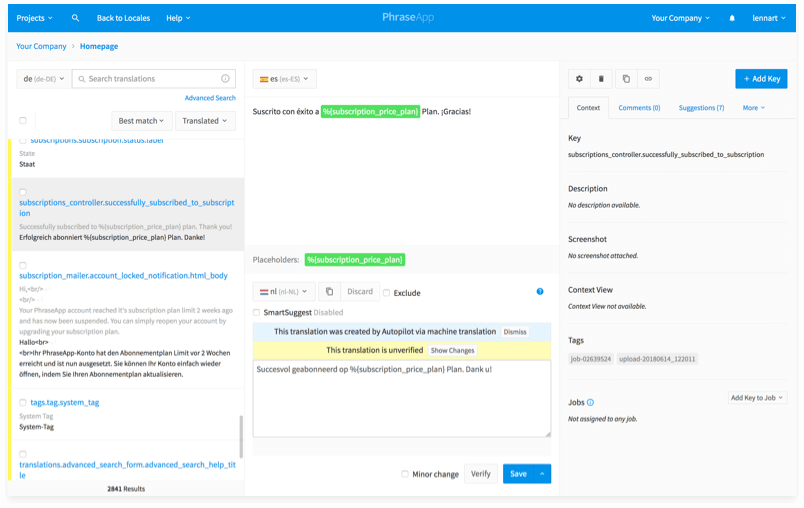Open the blue help question mark icon
This screenshot has width=804, height=508.
pyautogui.click(x=540, y=292)
